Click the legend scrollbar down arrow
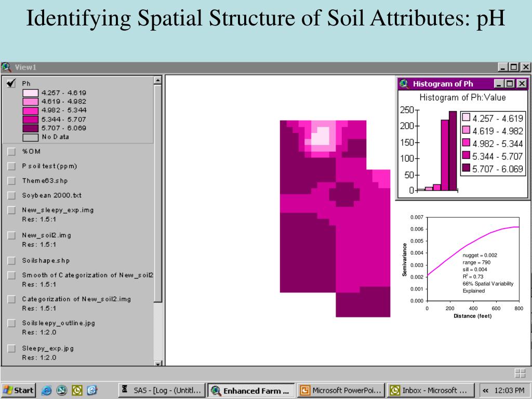This screenshot has width=532, height=399. click(158, 363)
